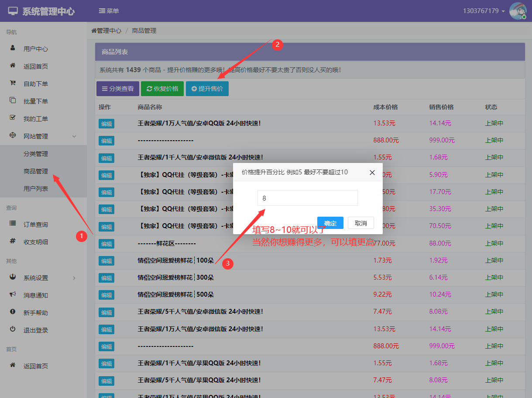Open 用户列表 in the sidebar

36,189
